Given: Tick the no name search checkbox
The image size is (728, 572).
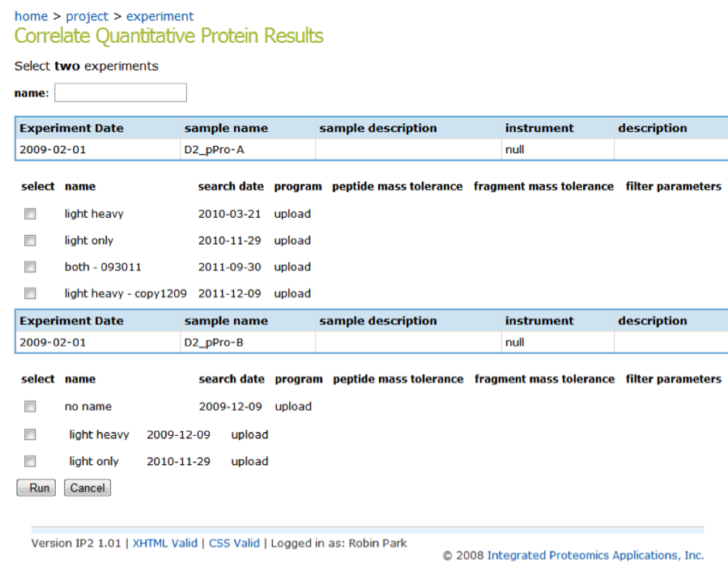Looking at the screenshot, I should point(30,407).
